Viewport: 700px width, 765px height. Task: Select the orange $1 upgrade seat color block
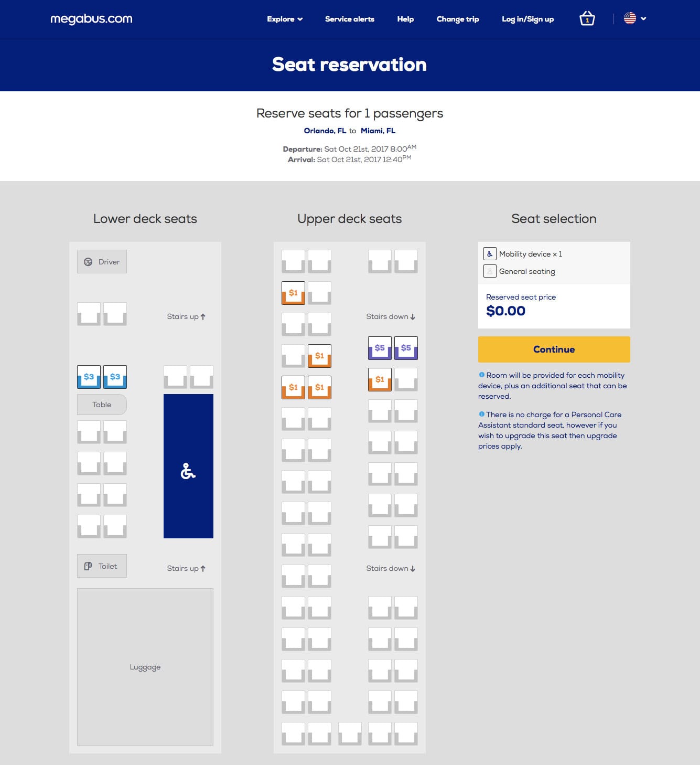(x=293, y=293)
